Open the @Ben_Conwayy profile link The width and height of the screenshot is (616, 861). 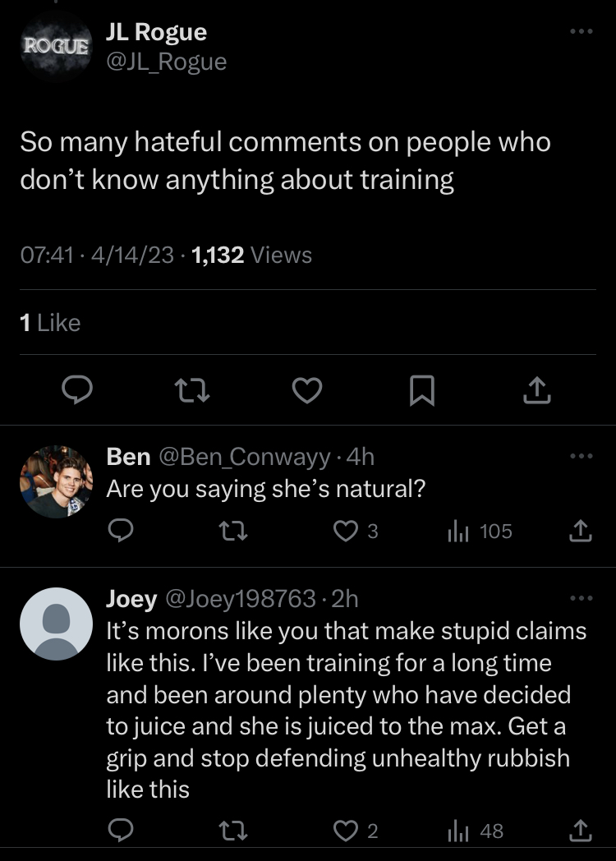(244, 457)
